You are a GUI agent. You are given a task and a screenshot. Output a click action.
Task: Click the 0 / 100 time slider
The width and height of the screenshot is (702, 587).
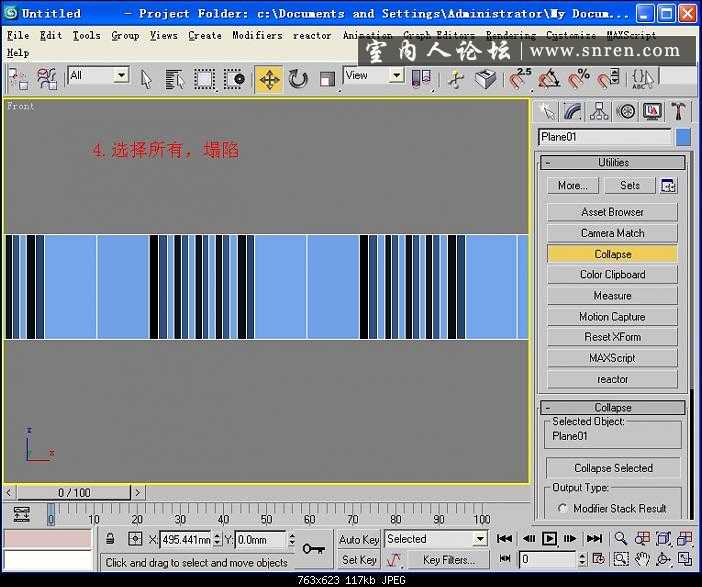74,493
